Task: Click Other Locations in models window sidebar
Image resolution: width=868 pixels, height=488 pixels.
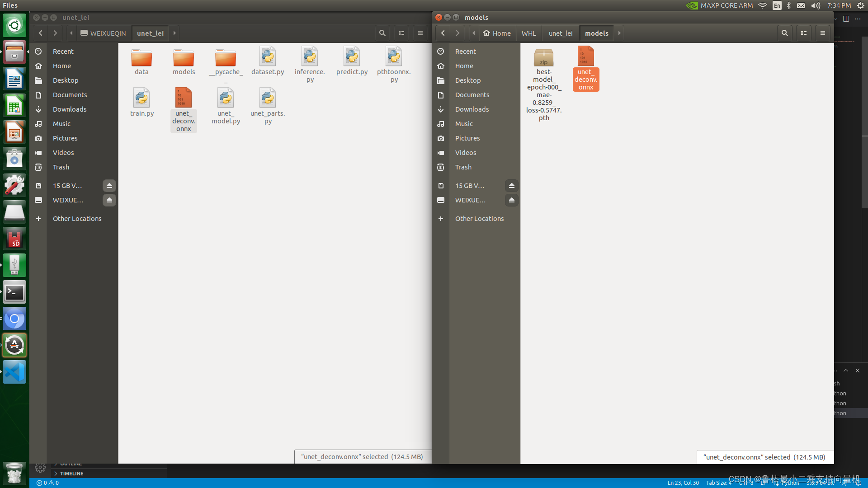Action: click(479, 219)
